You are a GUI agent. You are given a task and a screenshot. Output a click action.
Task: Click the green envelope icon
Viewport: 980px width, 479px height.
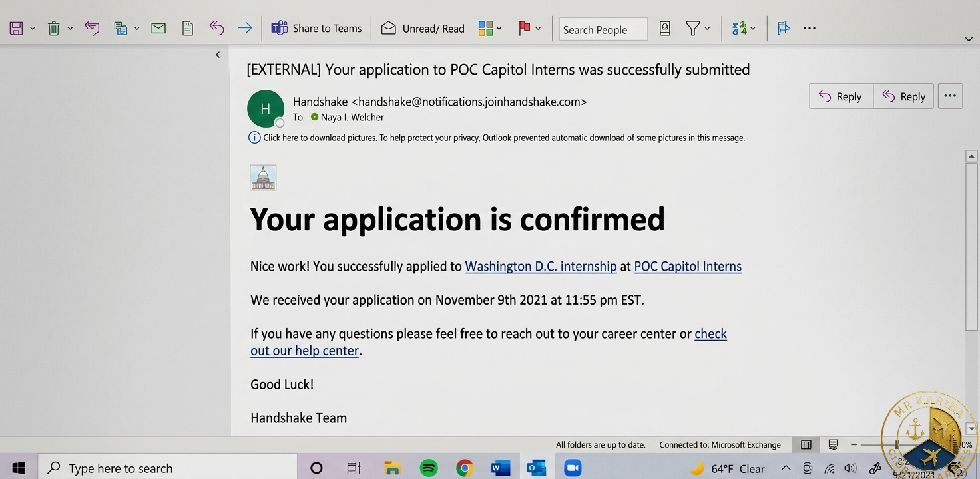[158, 28]
